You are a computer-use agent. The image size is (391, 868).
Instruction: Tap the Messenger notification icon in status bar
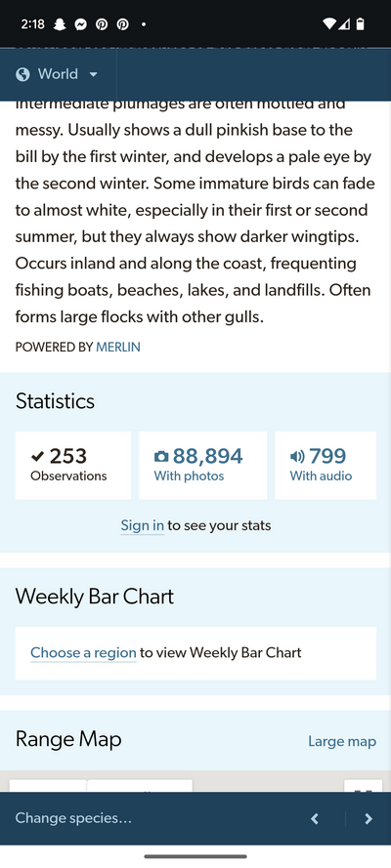coord(80,24)
